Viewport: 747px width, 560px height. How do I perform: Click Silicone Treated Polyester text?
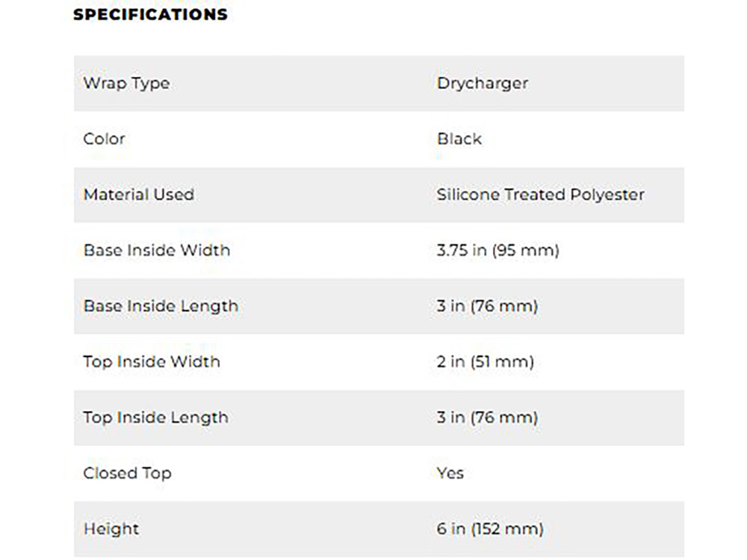pyautogui.click(x=541, y=194)
